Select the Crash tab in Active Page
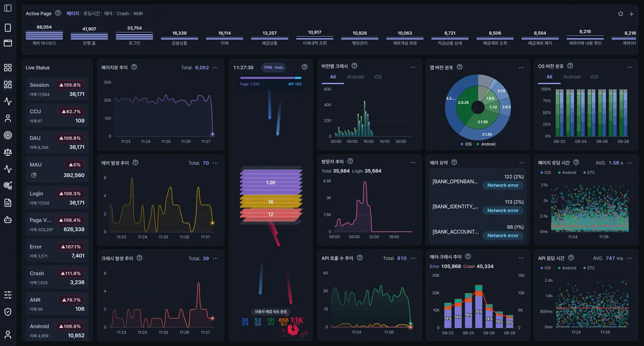644x346 pixels. tap(123, 14)
